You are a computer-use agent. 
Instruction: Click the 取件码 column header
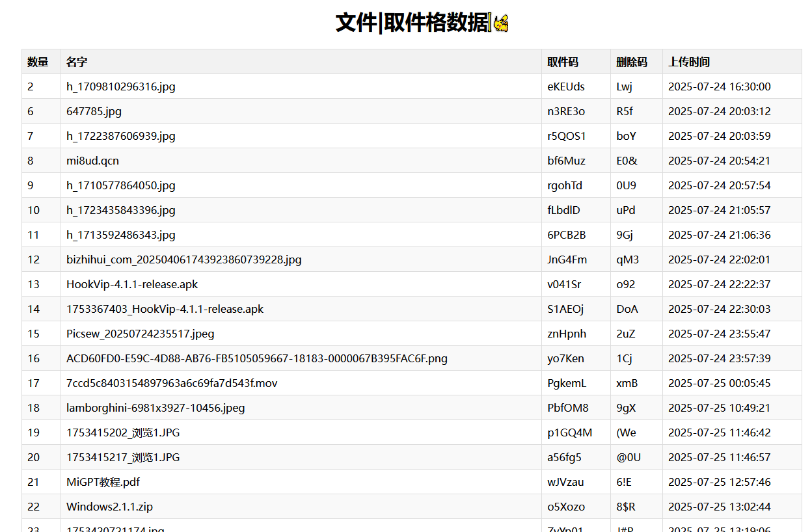(x=563, y=62)
